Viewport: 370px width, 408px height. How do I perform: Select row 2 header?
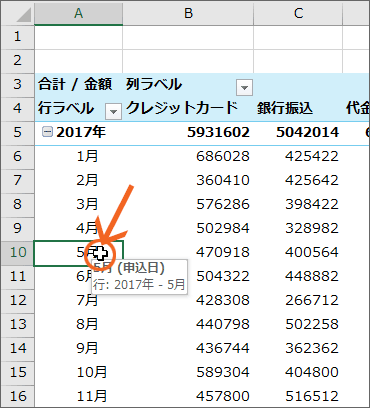[17, 60]
